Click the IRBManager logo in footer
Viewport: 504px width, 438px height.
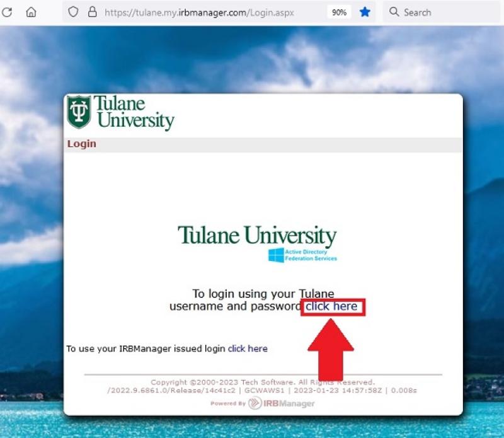[282, 403]
